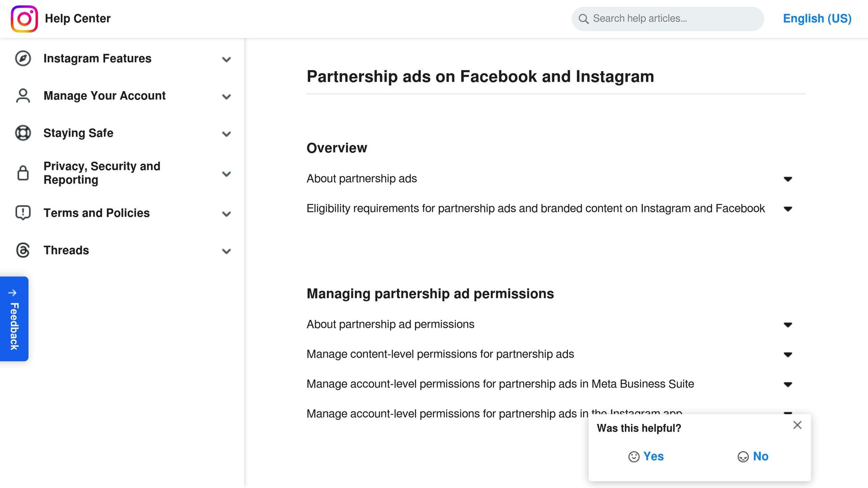868x488 pixels.
Task: Click the smiley face next to Yes
Action: [633, 457]
